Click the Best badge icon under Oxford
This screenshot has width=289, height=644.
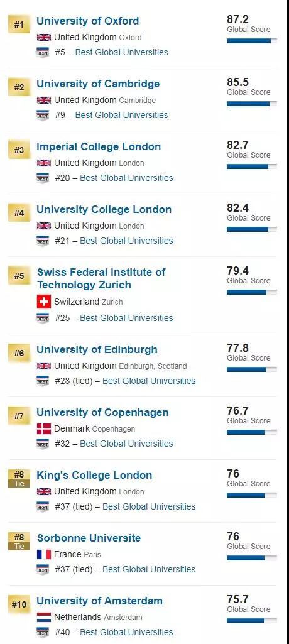43,53
